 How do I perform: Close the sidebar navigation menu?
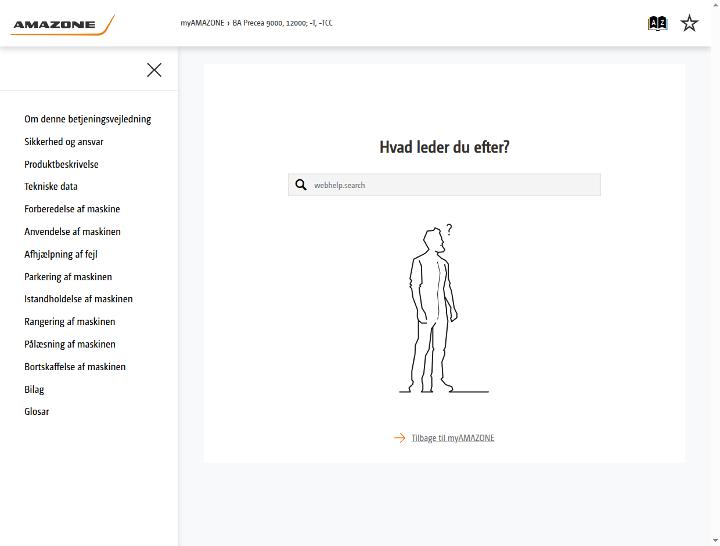pos(154,70)
